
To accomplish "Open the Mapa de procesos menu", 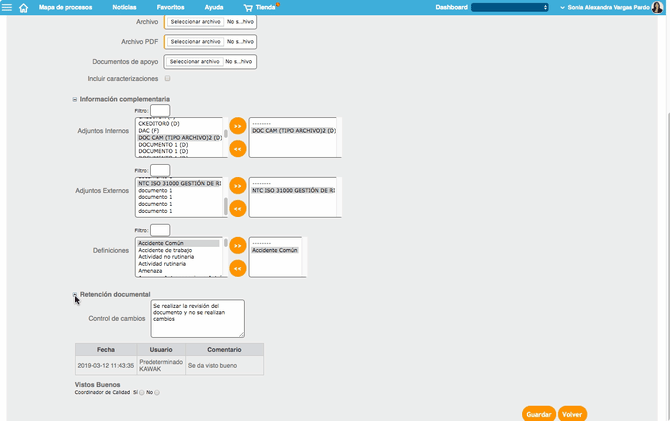I will tap(65, 7).
